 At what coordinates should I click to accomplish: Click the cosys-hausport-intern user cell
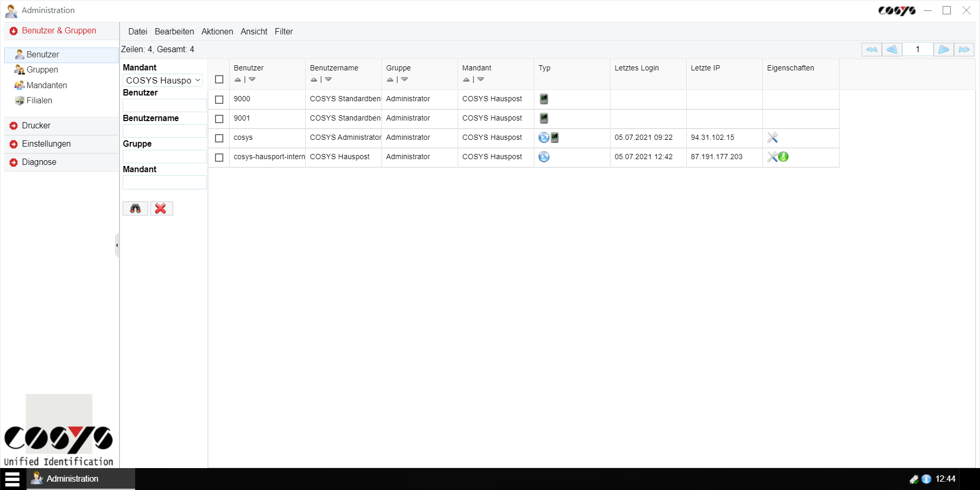[x=267, y=157]
